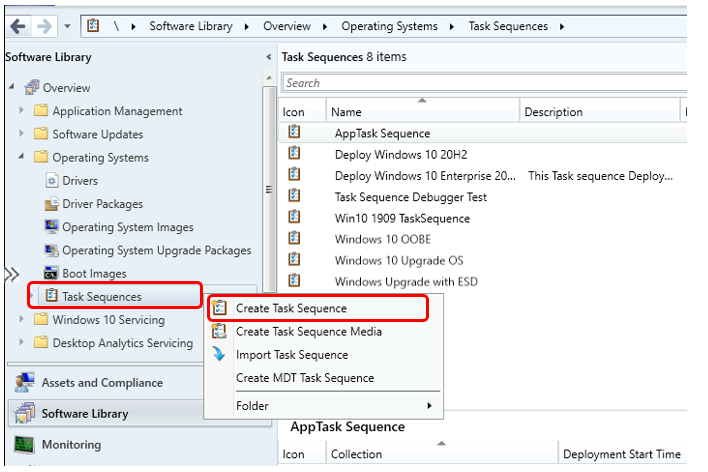Click the breadcrumb task sequence icon
The image size is (708, 472).
pyautogui.click(x=93, y=26)
